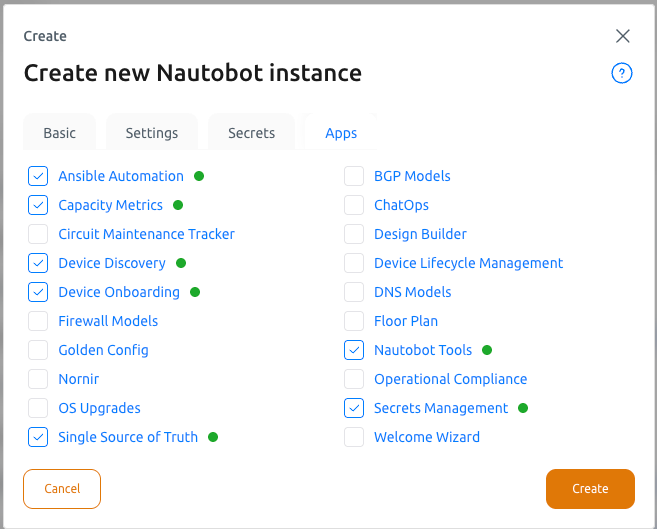Enable the Firewall Models checkbox
Viewport: 657px width, 529px height.
coord(38,321)
